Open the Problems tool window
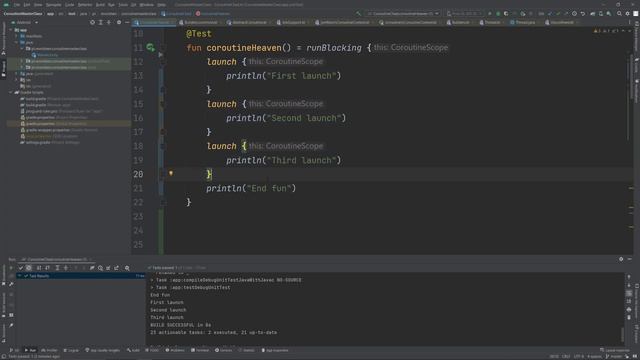Viewport: 640px width, 360px height. (175, 350)
